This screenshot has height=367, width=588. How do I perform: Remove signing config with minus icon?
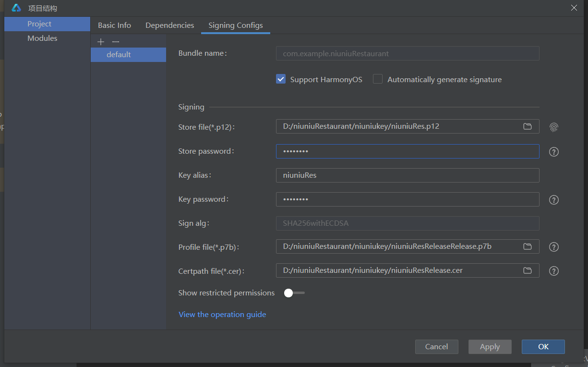click(x=115, y=42)
